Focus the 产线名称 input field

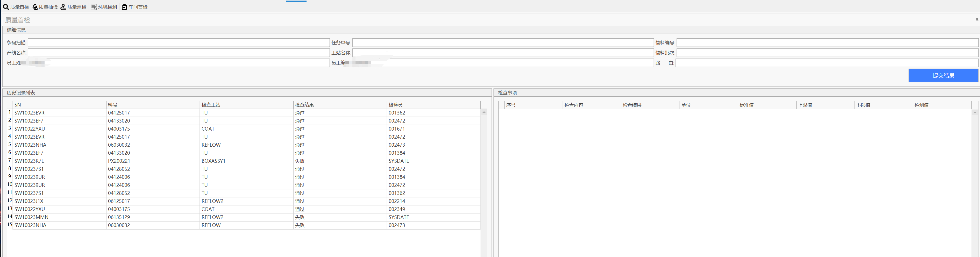179,53
